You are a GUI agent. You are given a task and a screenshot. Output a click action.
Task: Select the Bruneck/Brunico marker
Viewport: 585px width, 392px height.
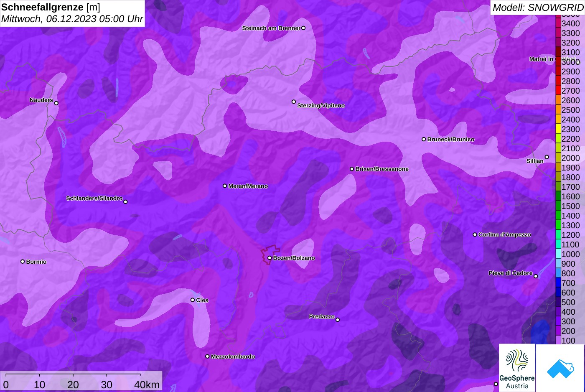point(424,139)
